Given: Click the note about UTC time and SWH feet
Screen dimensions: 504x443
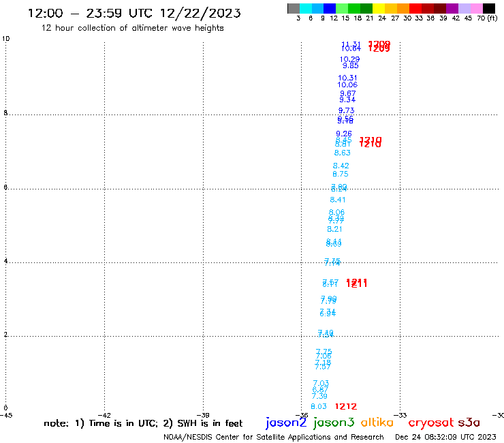Looking at the screenshot, I should click(143, 423).
